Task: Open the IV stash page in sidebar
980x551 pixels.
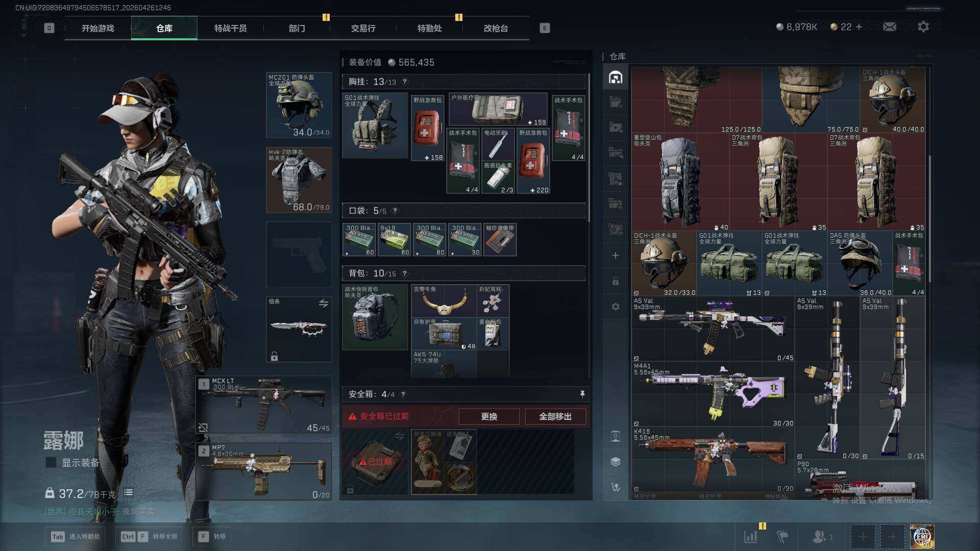Action: click(x=616, y=229)
